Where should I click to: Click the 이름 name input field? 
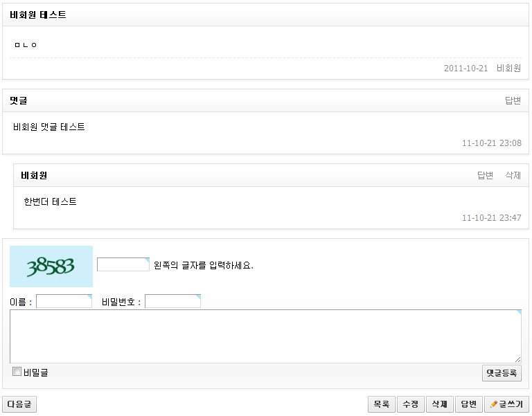pyautogui.click(x=64, y=301)
